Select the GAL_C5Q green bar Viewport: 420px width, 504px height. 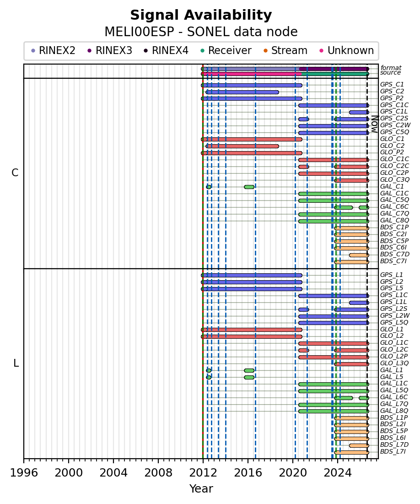334,201
